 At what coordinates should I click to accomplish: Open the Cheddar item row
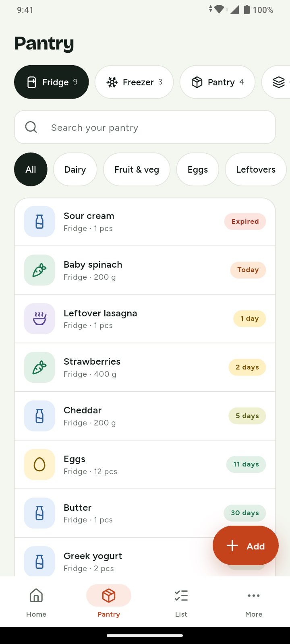click(x=145, y=416)
